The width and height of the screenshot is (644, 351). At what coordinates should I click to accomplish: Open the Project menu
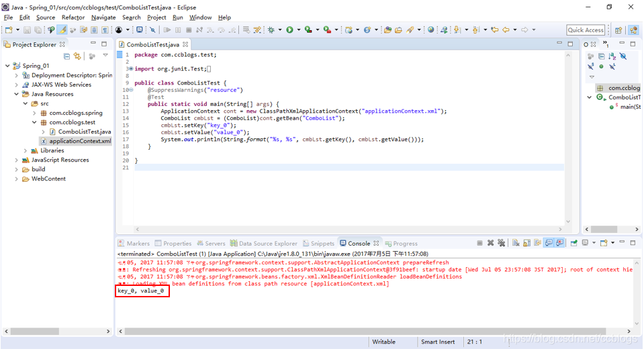coord(156,17)
